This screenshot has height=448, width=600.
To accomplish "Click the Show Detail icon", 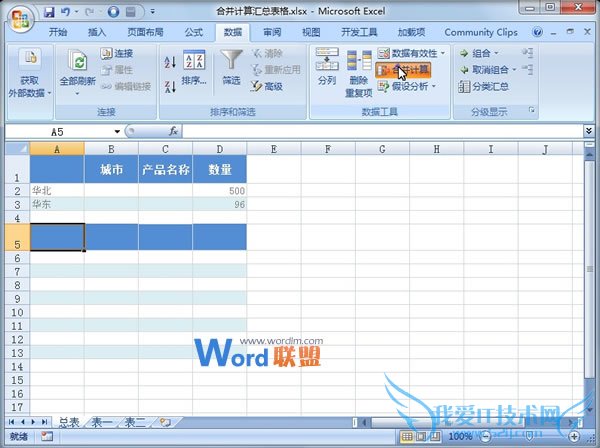I will [x=527, y=53].
